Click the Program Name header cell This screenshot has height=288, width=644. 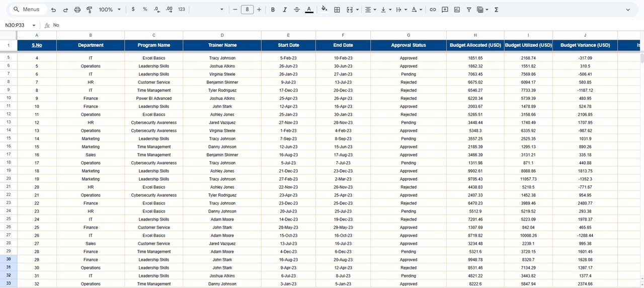(154, 45)
